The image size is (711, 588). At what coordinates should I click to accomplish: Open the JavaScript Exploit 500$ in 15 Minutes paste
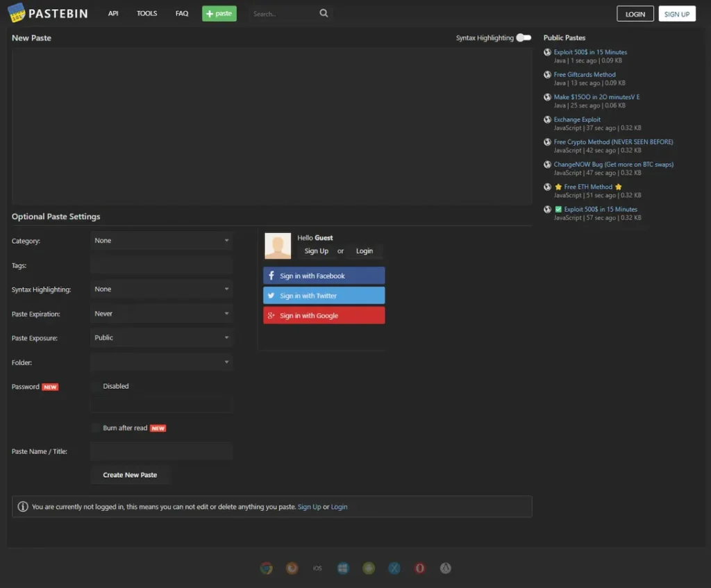601,209
